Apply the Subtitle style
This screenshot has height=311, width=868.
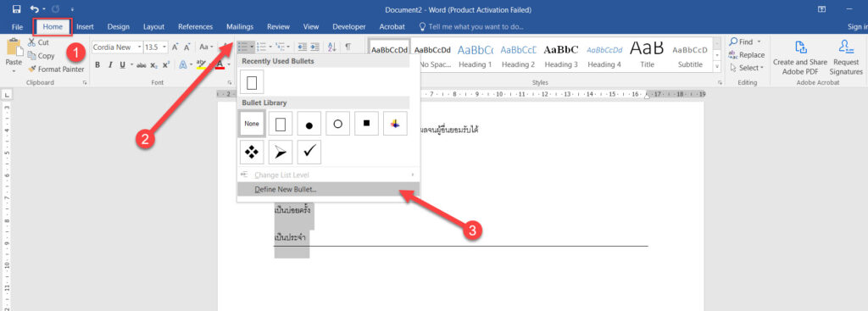click(x=690, y=55)
